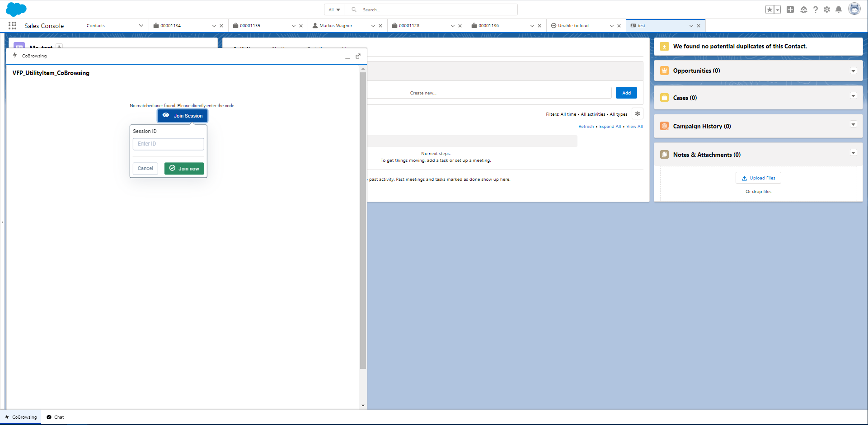Click the Campaign History target icon
This screenshot has width=868, height=425.
click(x=664, y=126)
